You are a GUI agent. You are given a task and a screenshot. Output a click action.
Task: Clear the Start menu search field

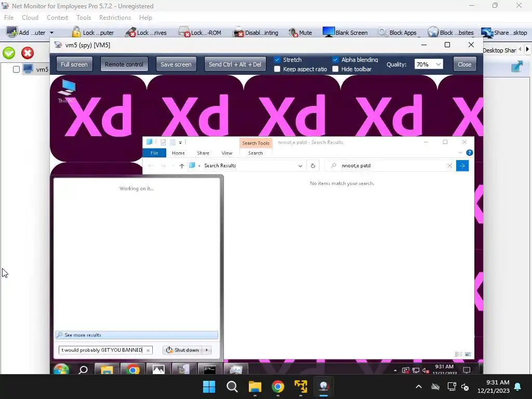click(148, 350)
